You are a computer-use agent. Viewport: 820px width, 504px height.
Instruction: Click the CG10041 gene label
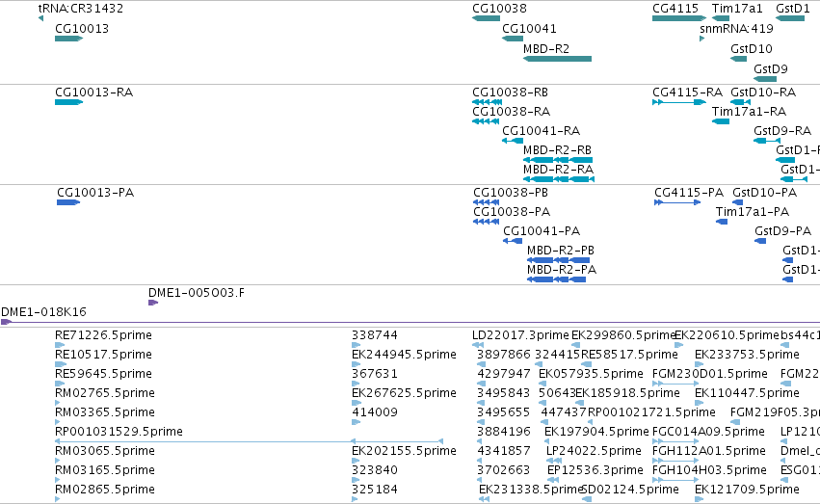pos(529,29)
